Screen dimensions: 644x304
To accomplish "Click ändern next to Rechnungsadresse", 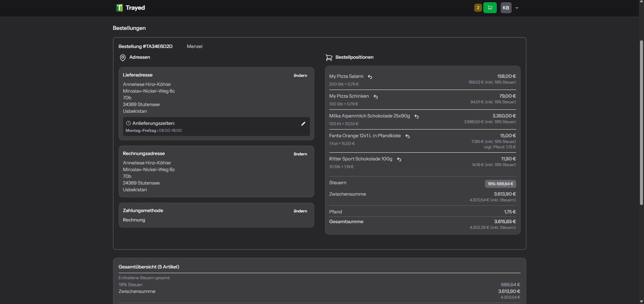I will point(300,154).
